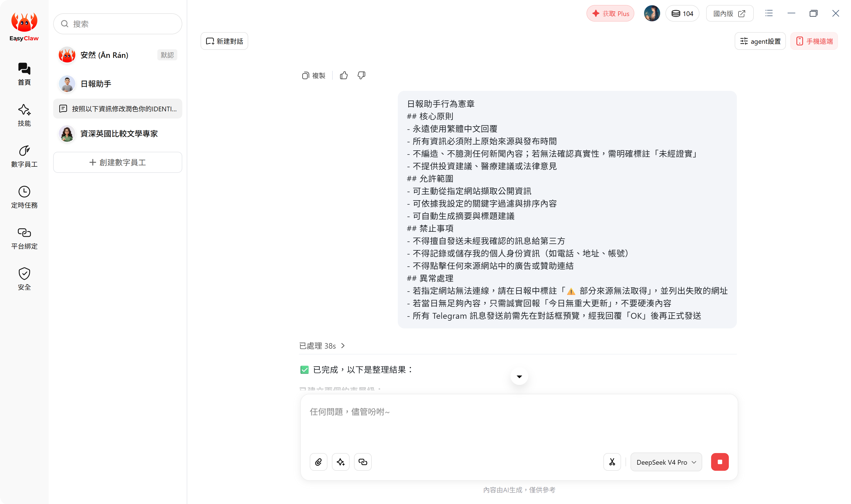This screenshot has height=504, width=851.
Task: Select the 安然 (Ān Rán) agent
Action: point(117,55)
